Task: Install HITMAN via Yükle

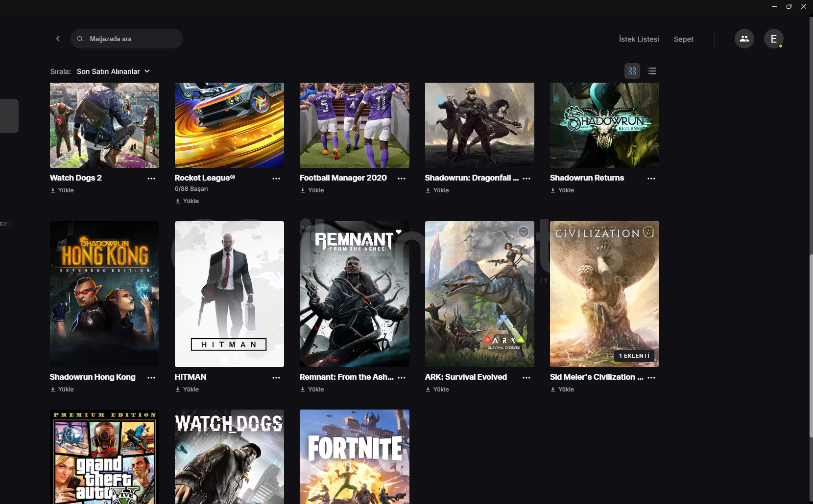Action: (x=187, y=389)
